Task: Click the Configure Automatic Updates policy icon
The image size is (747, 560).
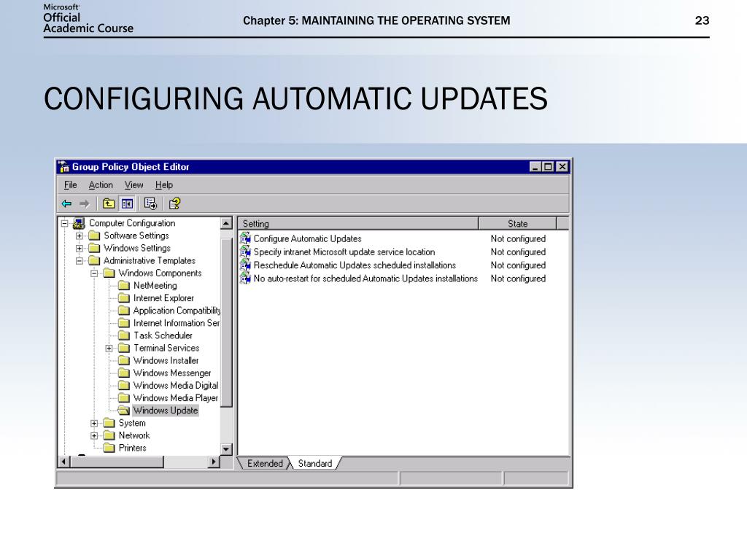Action: 245,238
